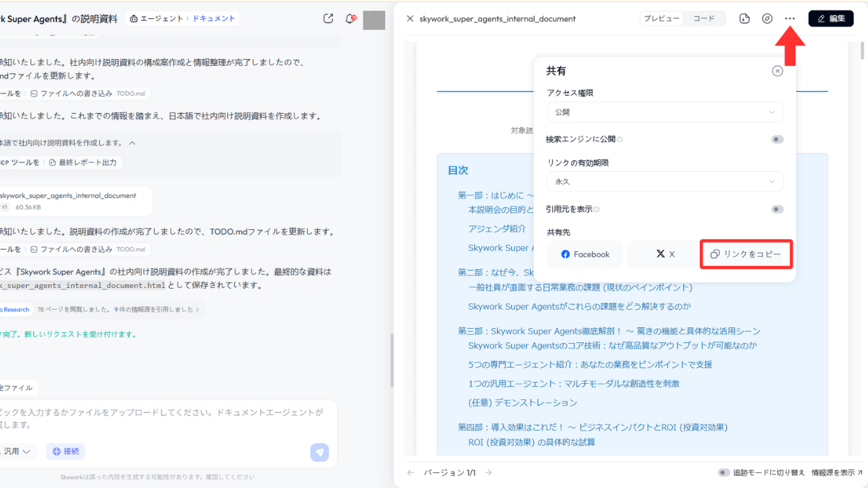Close the share dialog
The height and width of the screenshot is (488, 868).
[778, 71]
